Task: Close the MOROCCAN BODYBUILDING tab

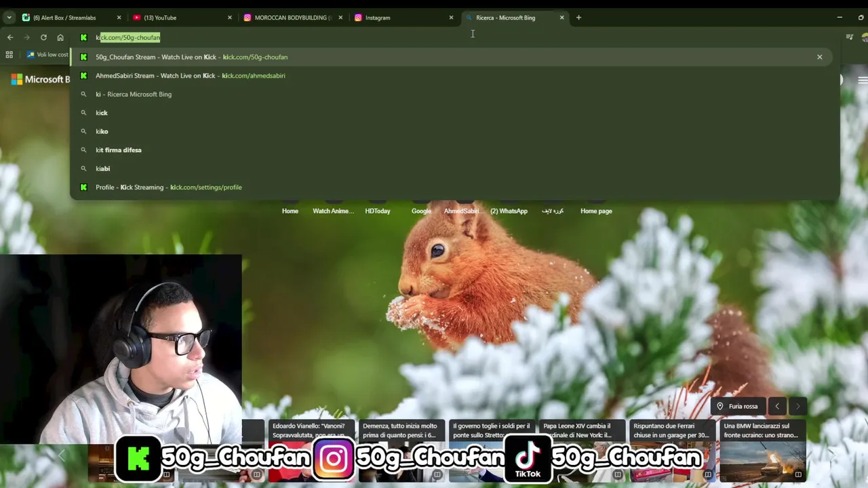Action: (x=340, y=18)
